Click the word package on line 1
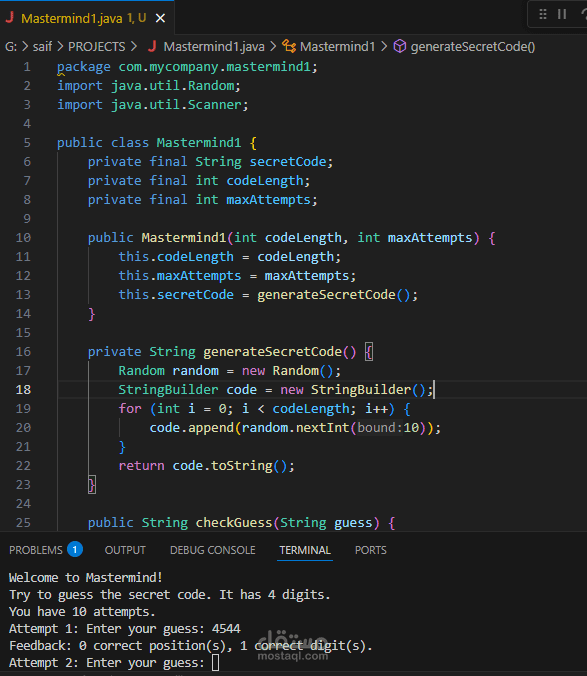 coord(84,67)
